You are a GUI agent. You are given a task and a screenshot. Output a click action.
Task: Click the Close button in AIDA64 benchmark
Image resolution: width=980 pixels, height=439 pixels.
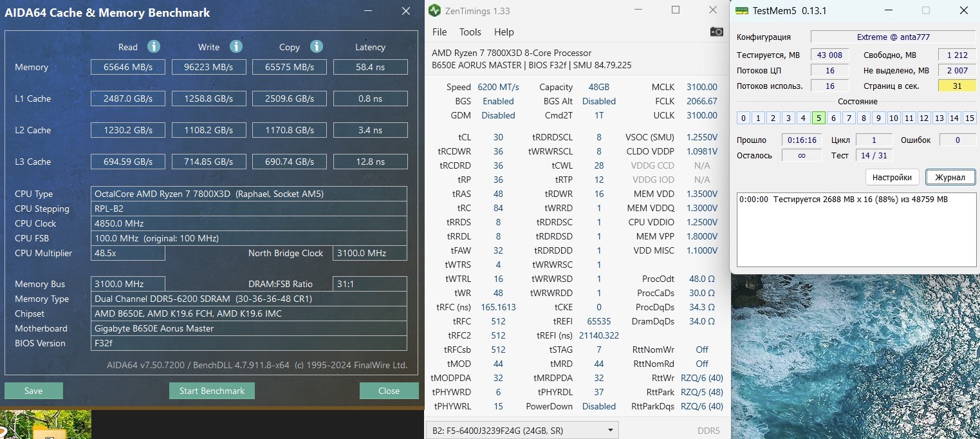389,391
